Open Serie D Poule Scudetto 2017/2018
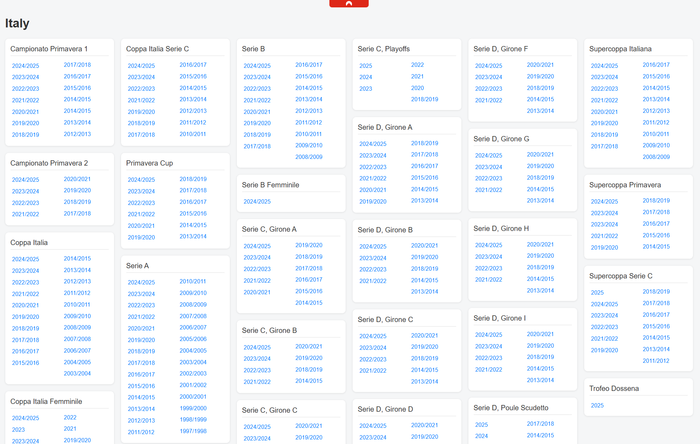 point(540,424)
